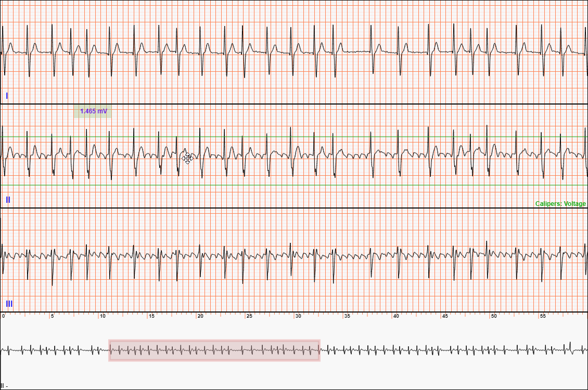Click the lead II label
The width and height of the screenshot is (588, 390).
click(8, 200)
